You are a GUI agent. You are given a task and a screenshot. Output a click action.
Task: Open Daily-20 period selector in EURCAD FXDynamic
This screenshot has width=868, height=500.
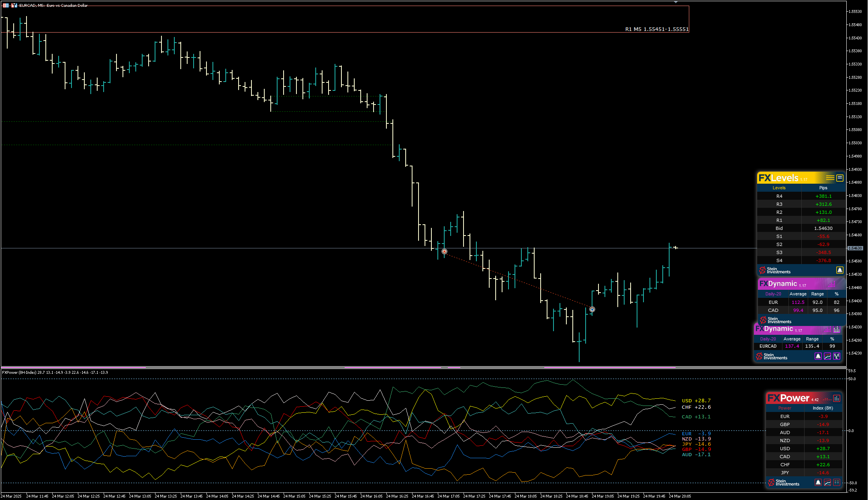(x=768, y=339)
